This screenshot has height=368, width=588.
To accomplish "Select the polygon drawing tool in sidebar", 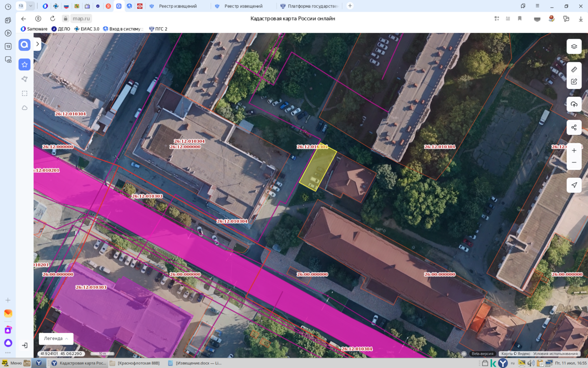I will pyautogui.click(x=25, y=79).
